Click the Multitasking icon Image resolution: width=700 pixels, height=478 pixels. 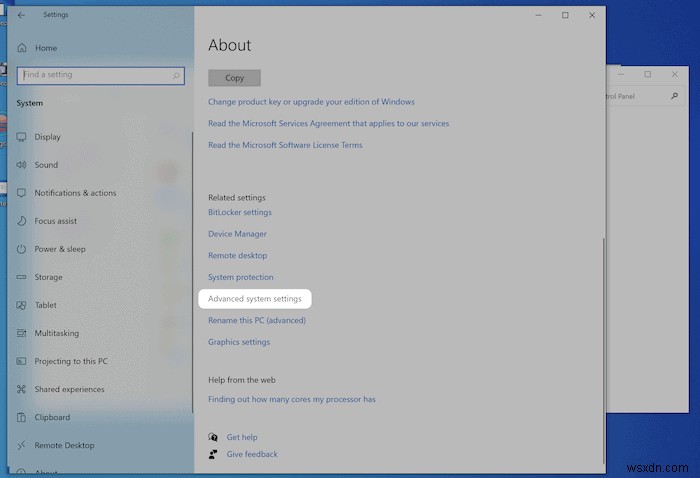[x=21, y=333]
